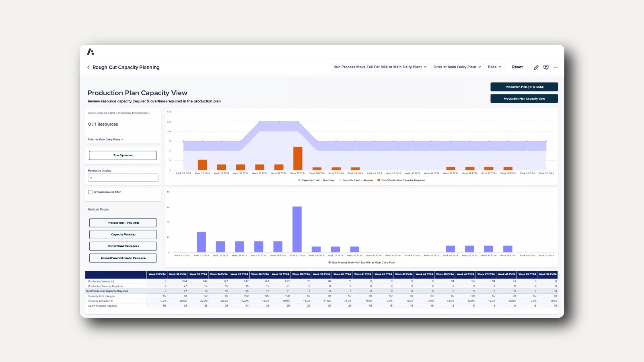
Task: Open the Run Process Make Full Fat Milk dropdown
Action: [380, 67]
